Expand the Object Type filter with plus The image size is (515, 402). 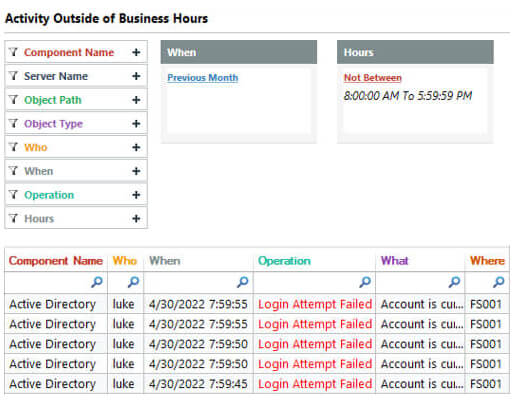(136, 124)
